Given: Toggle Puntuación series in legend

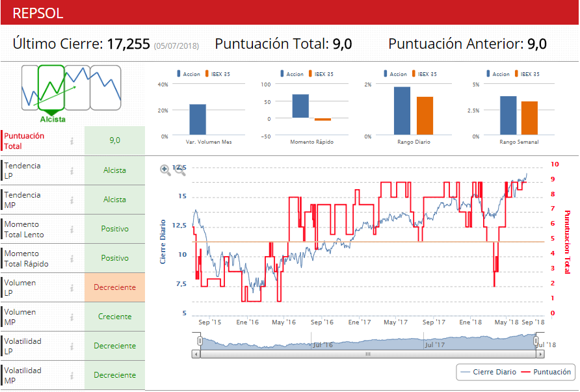Looking at the screenshot, I should 546,372.
